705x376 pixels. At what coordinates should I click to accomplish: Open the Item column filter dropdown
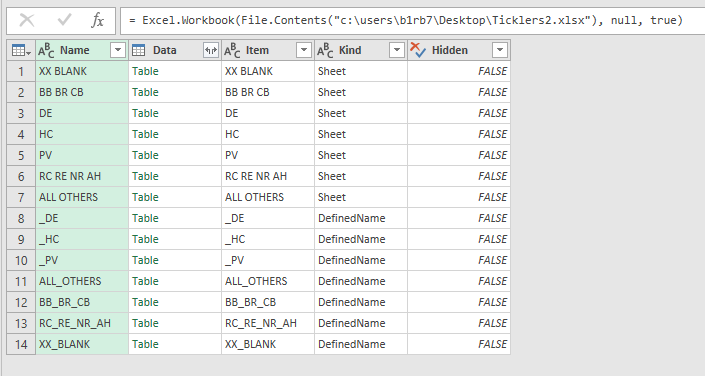304,50
